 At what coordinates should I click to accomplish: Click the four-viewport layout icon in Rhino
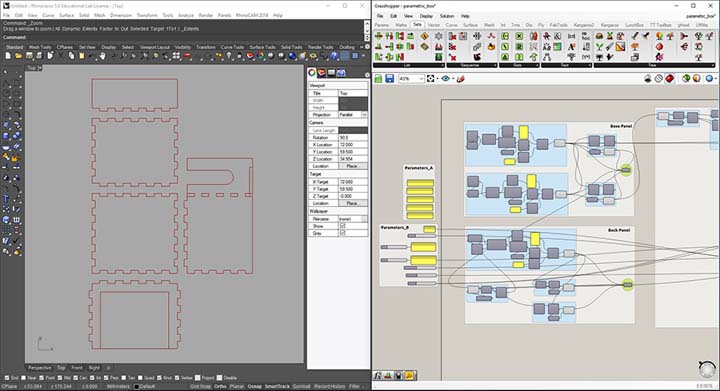pyautogui.click(x=176, y=56)
